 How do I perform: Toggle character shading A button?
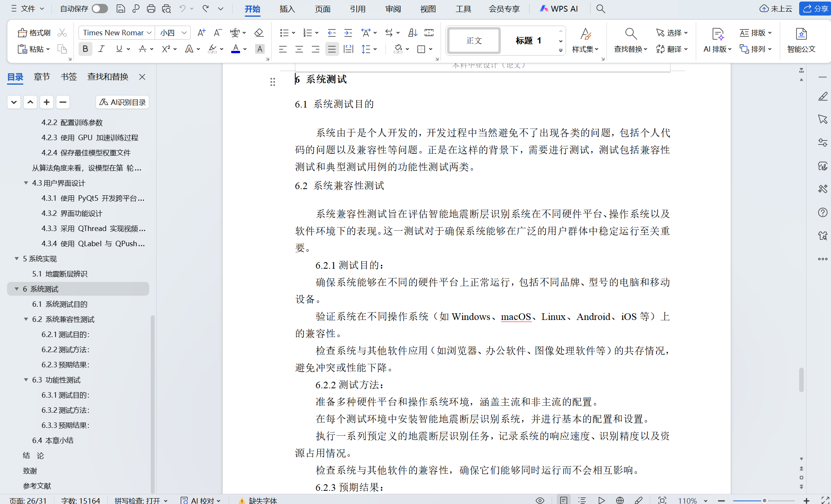click(260, 49)
